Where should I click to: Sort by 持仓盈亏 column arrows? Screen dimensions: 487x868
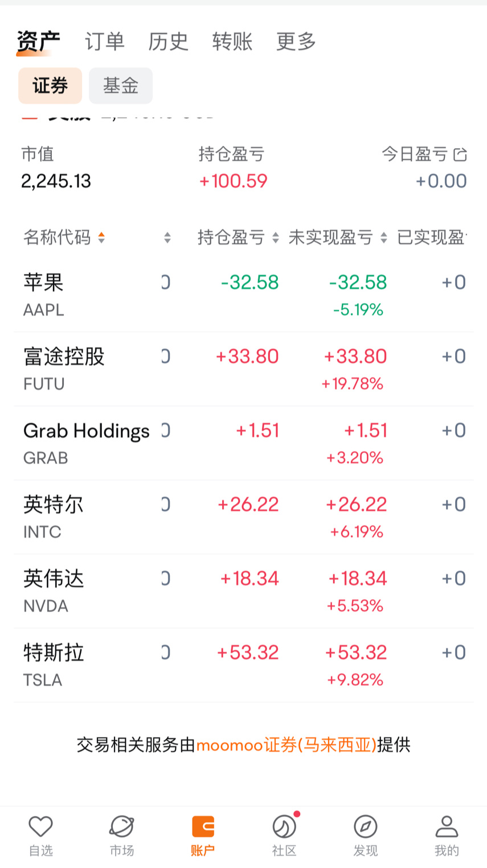pyautogui.click(x=276, y=238)
